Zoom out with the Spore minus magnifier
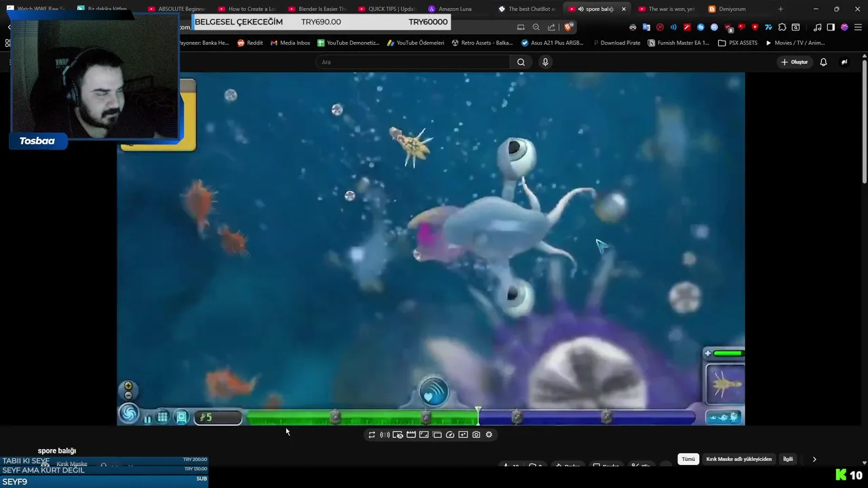The height and width of the screenshot is (488, 868). [129, 396]
